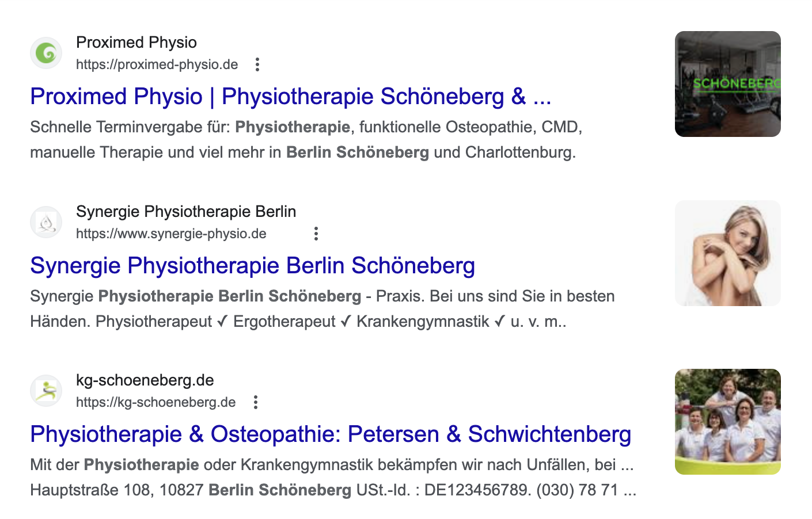Open three-dot menu beside synergie-physio.de URL
This screenshot has width=812, height=519.
[316, 234]
